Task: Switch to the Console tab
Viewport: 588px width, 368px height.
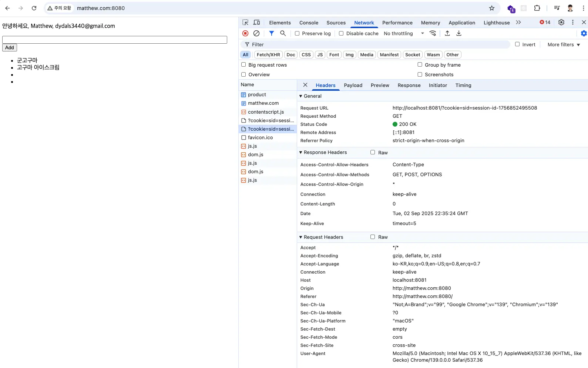Action: pyautogui.click(x=309, y=23)
